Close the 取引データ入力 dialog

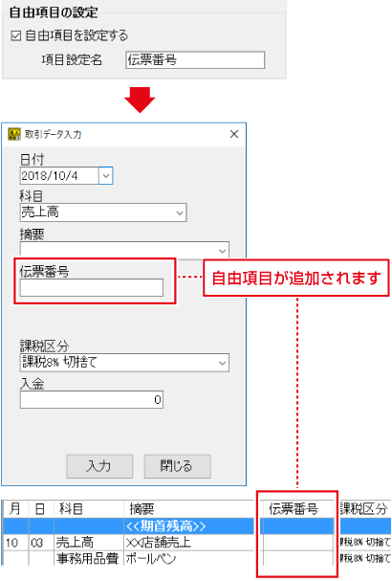pyautogui.click(x=234, y=134)
